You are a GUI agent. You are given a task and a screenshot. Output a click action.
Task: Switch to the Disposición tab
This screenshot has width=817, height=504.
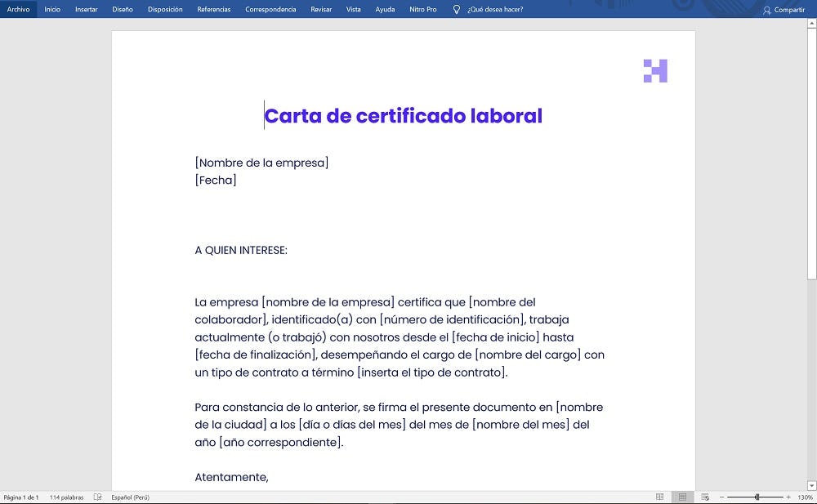[x=164, y=9]
